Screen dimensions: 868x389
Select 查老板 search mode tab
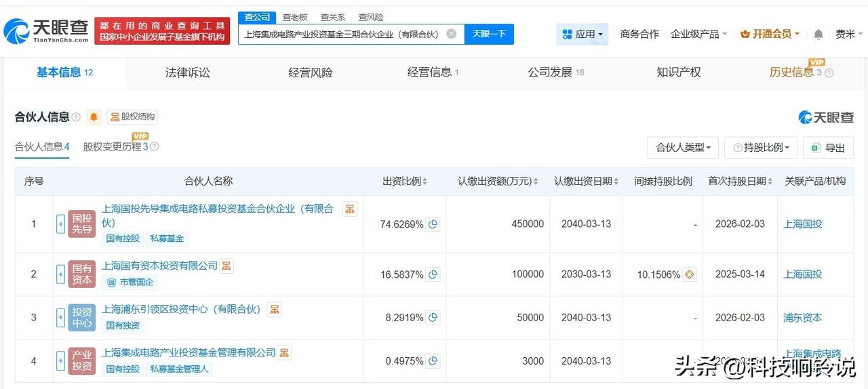(295, 18)
